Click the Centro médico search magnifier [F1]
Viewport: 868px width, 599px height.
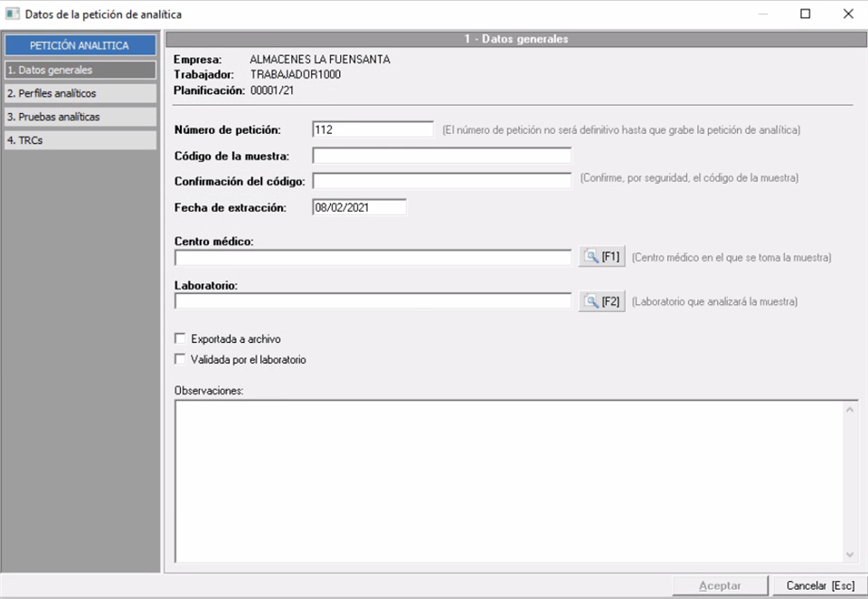coord(602,257)
